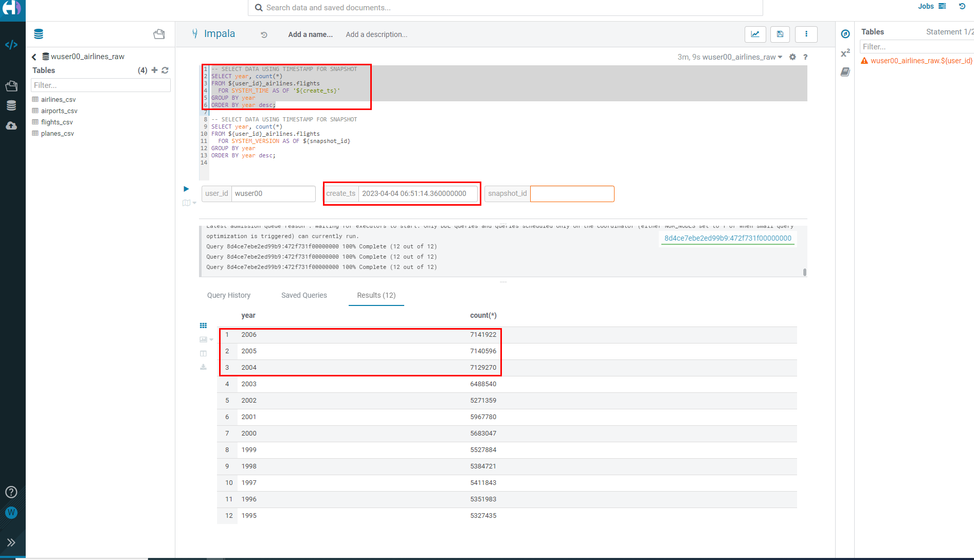Download the results with export icon
This screenshot has width=974, height=560.
tap(203, 367)
